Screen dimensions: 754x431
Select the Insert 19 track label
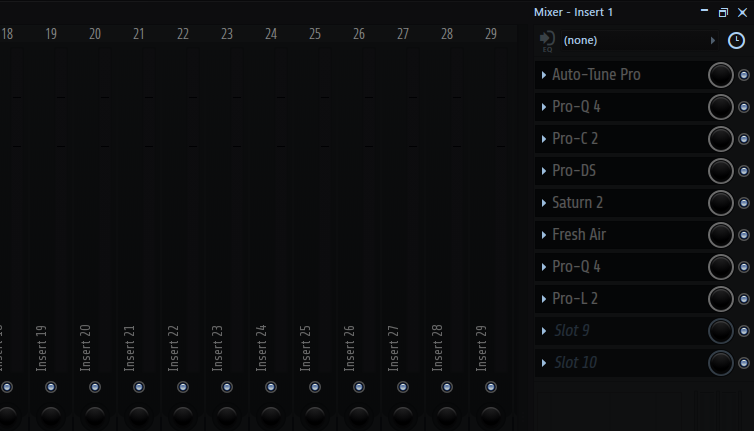pyautogui.click(x=41, y=348)
